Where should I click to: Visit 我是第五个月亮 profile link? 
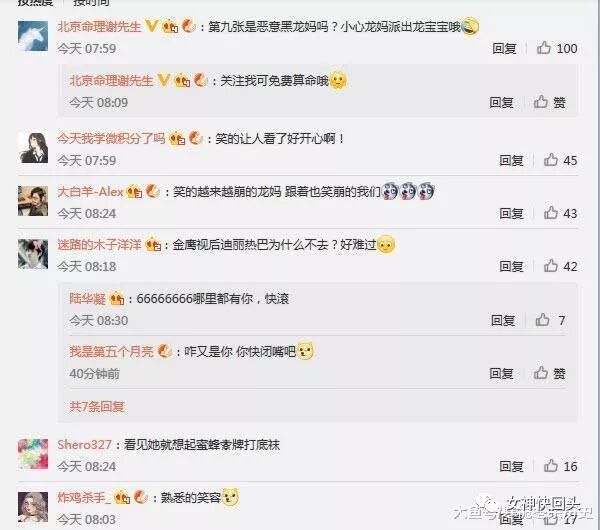point(111,351)
